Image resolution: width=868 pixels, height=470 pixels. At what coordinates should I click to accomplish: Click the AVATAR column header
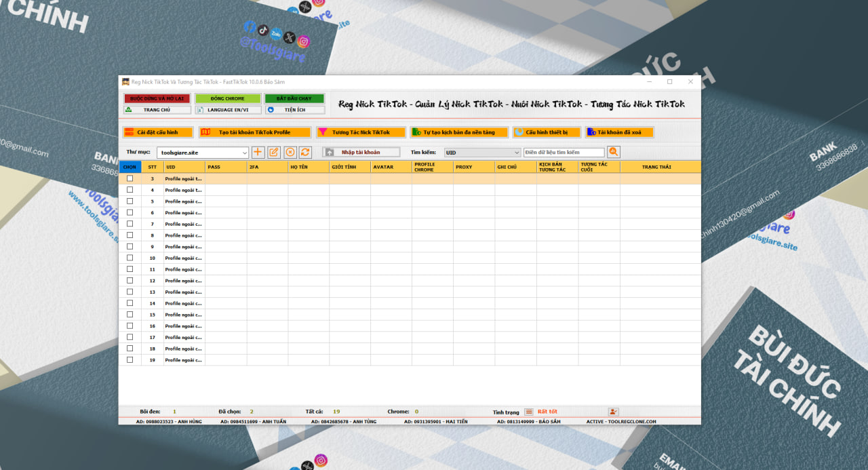pyautogui.click(x=391, y=167)
